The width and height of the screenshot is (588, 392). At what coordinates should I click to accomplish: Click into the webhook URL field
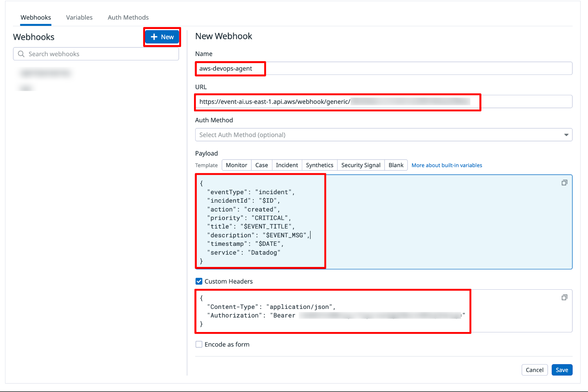384,102
